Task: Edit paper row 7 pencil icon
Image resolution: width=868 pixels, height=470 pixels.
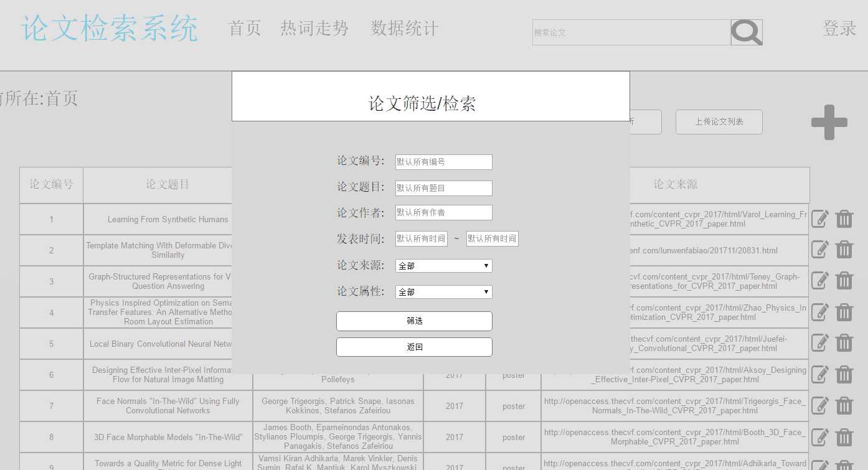Action: (820, 405)
